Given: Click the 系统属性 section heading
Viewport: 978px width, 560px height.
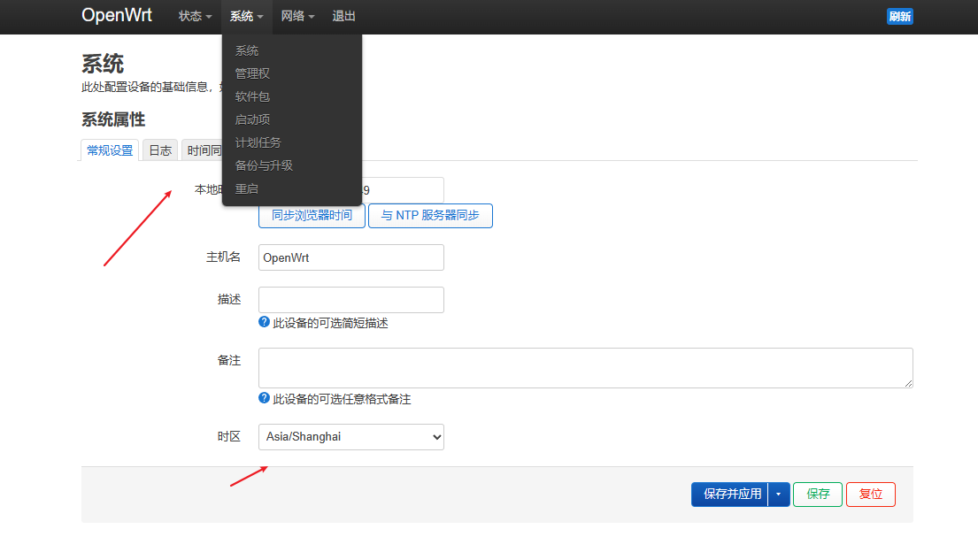Looking at the screenshot, I should pyautogui.click(x=113, y=119).
